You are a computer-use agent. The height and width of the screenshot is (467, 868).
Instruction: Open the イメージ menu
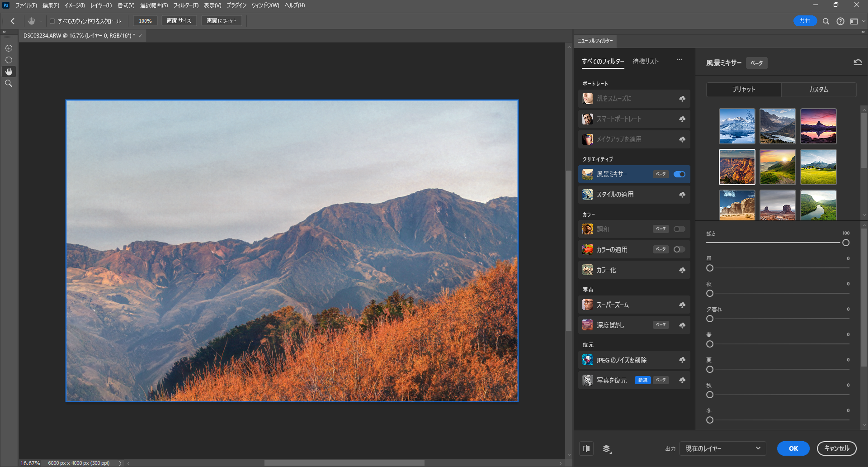pyautogui.click(x=75, y=5)
